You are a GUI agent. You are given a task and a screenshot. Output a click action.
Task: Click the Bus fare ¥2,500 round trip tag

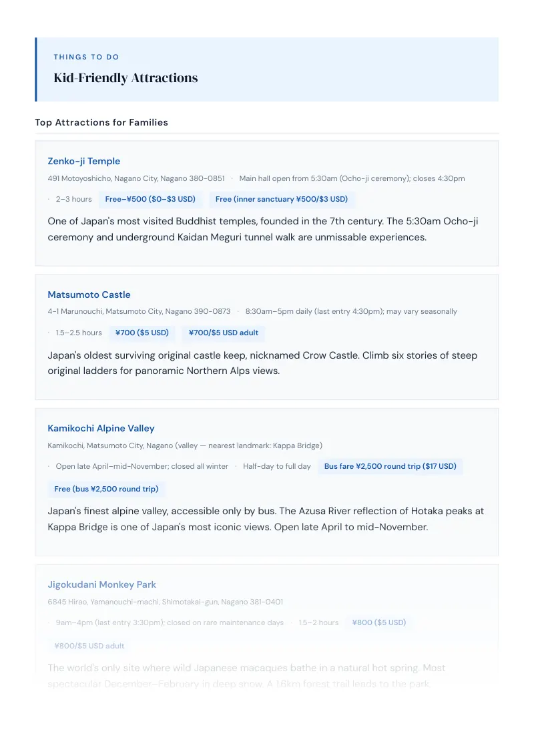coord(390,466)
